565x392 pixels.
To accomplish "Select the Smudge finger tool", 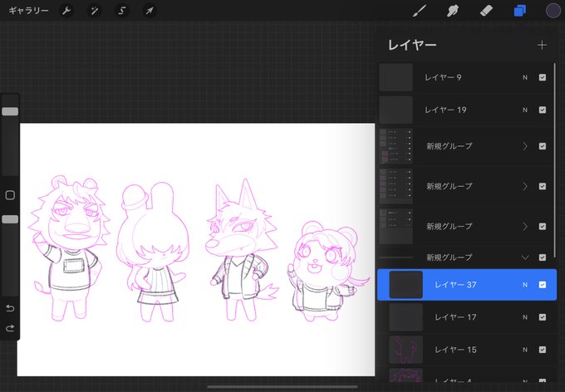I will [453, 11].
